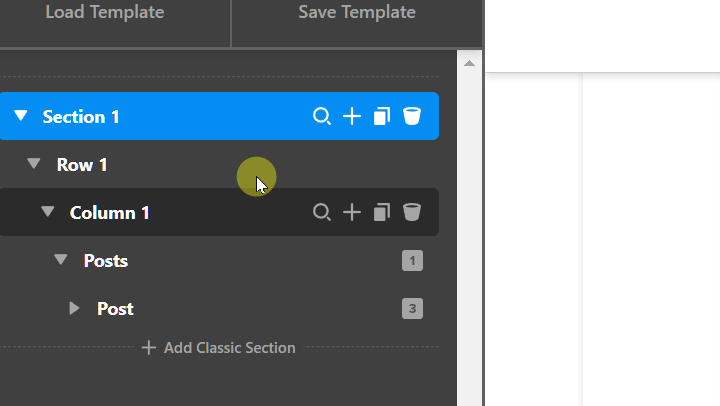Click the search icon in Section 1
720x406 pixels.
(x=322, y=117)
